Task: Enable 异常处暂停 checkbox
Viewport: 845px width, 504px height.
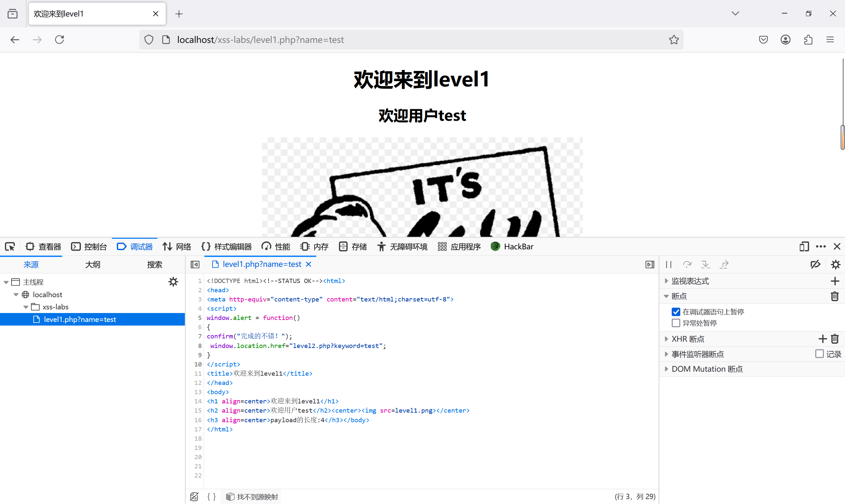Action: (x=676, y=323)
